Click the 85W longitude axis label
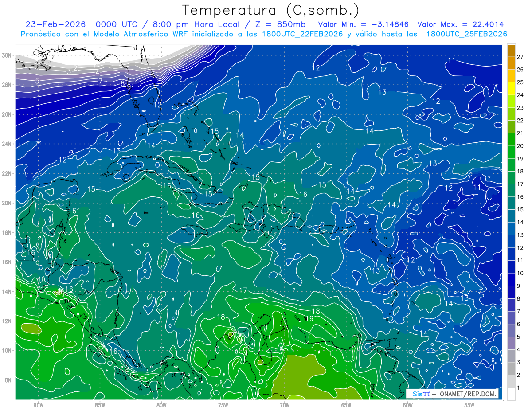Image resolution: width=532 pixels, height=411 pixels. pos(100,405)
